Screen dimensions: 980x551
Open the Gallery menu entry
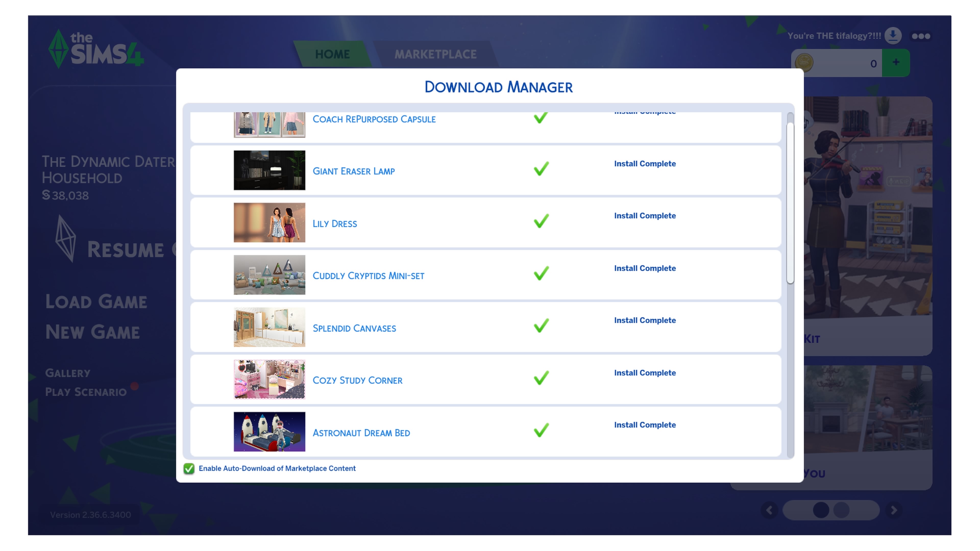tap(68, 373)
